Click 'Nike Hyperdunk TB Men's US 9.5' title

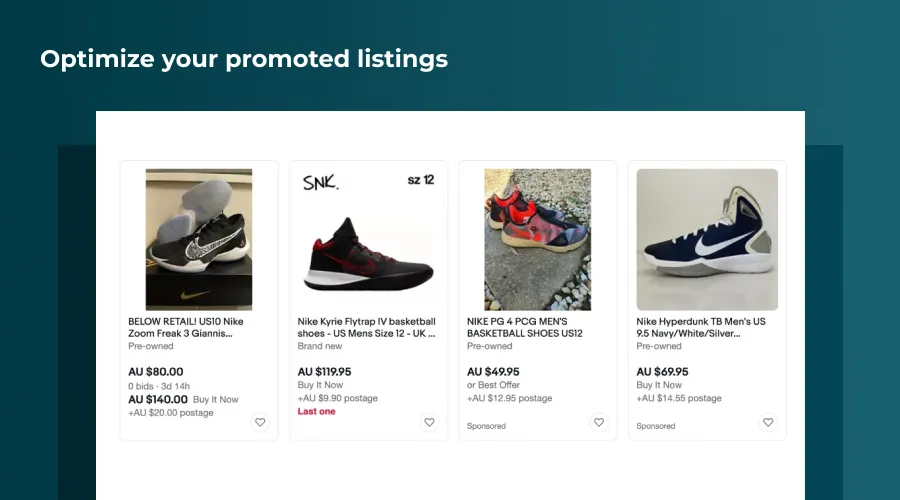point(700,327)
